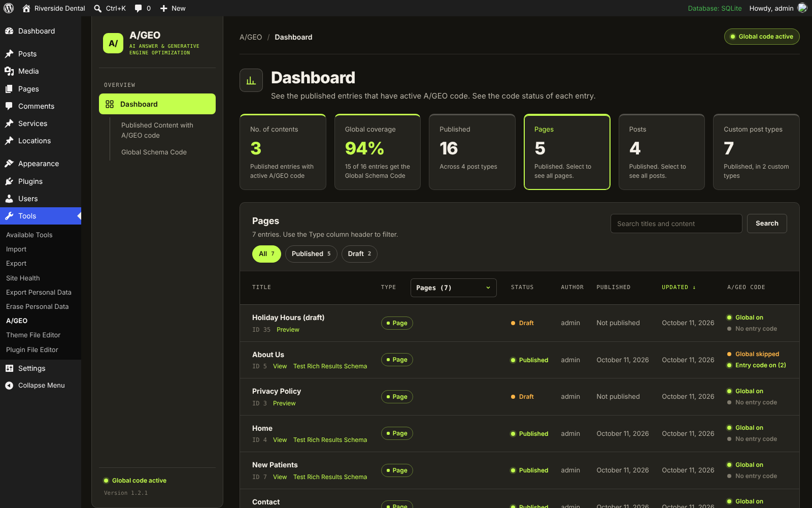Select the All 7 filter pill
Viewport: 812px width, 508px height.
click(x=266, y=254)
